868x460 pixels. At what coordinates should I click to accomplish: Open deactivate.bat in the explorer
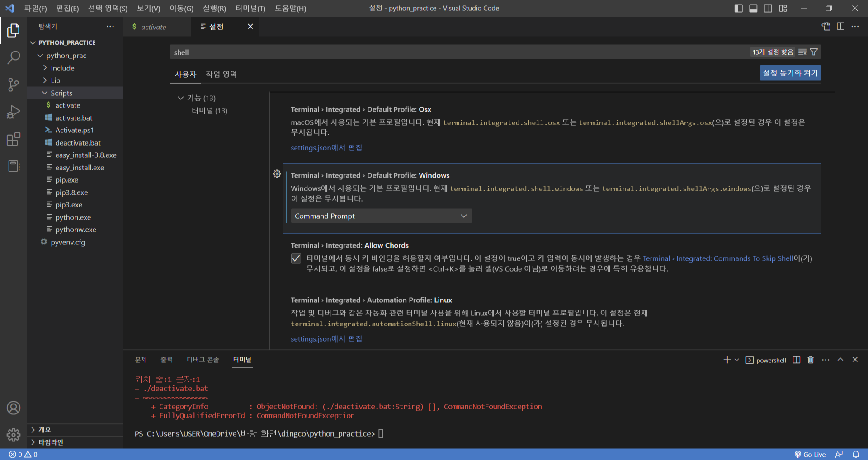coord(78,143)
